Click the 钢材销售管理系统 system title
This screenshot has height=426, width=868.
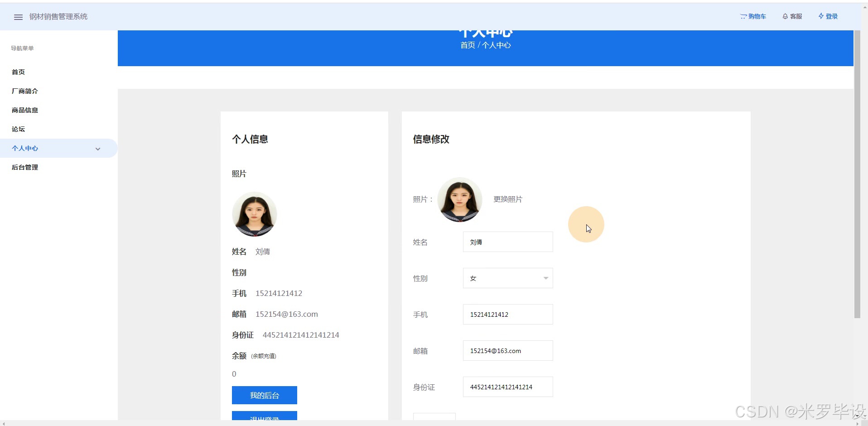tap(58, 16)
